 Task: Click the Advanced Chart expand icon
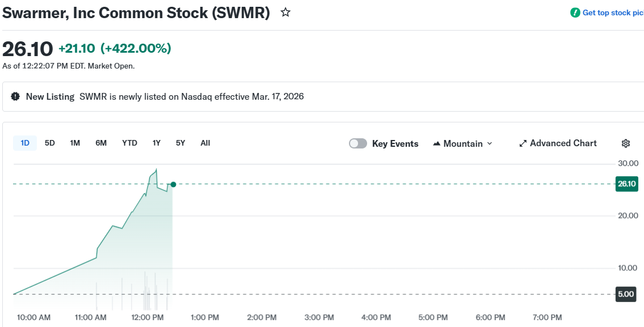pyautogui.click(x=523, y=143)
